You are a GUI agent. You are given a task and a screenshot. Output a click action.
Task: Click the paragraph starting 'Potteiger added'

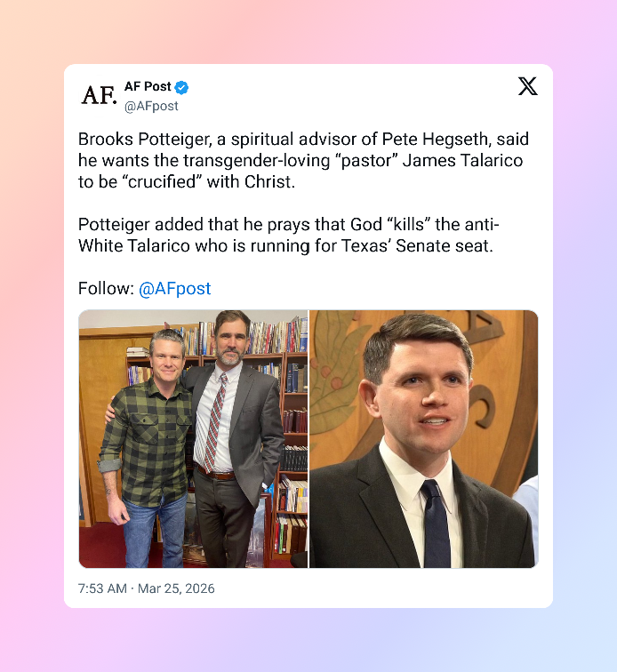point(288,235)
